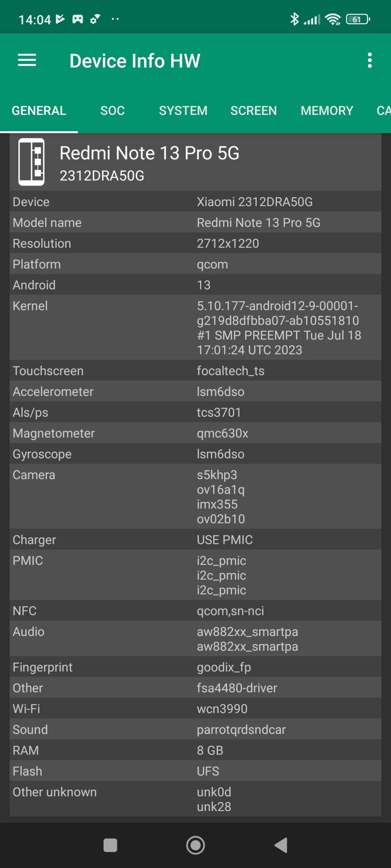391x868 pixels.
Task: Open the three-dot overflow menu
Action: pyautogui.click(x=370, y=60)
